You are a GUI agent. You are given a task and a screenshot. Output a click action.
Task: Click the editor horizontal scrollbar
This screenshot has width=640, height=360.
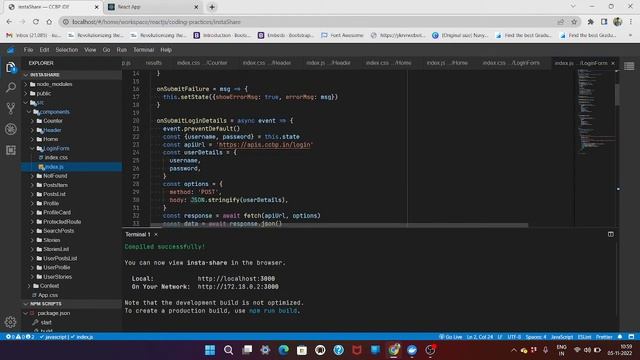click(x=339, y=225)
